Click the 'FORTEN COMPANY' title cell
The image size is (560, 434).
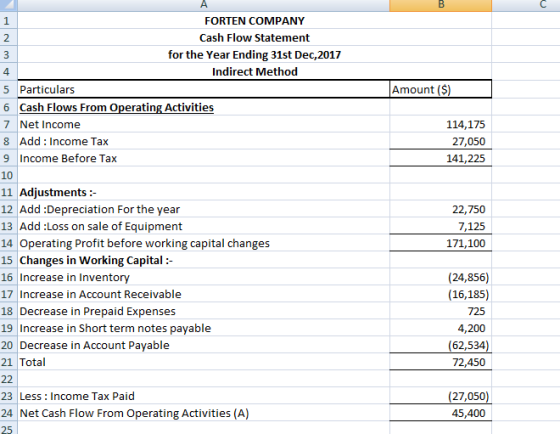(x=254, y=21)
